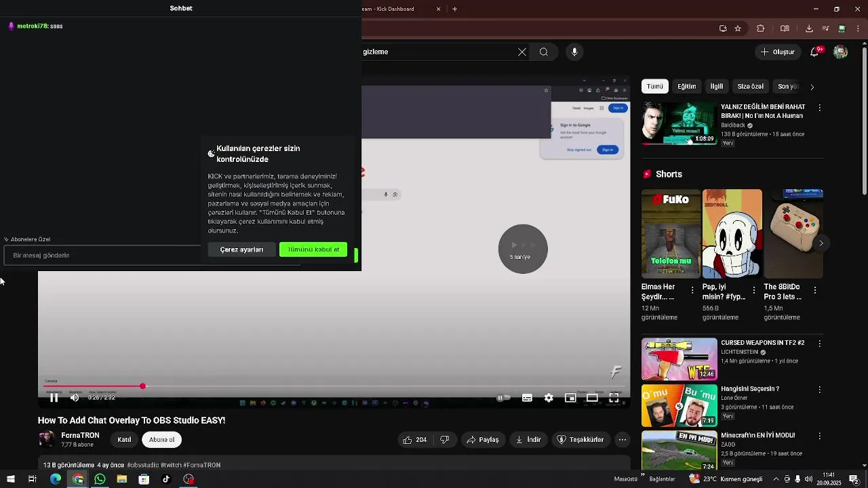Viewport: 868px width, 488px height.
Task: Pause the YouTube video
Action: point(54,398)
